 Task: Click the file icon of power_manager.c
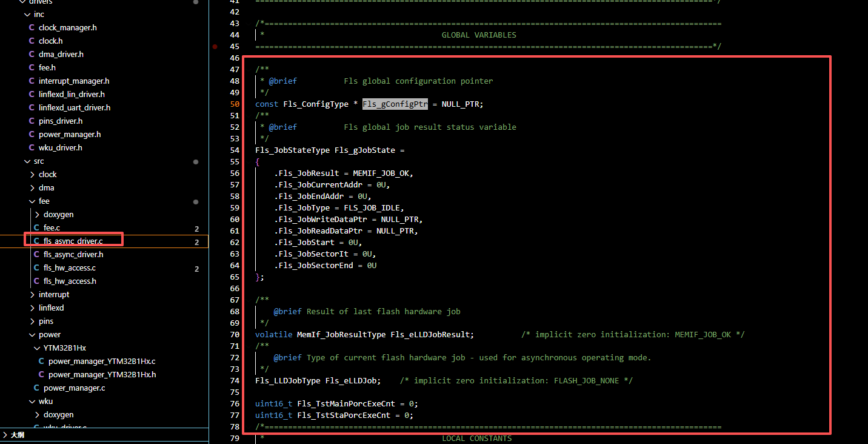click(x=36, y=388)
